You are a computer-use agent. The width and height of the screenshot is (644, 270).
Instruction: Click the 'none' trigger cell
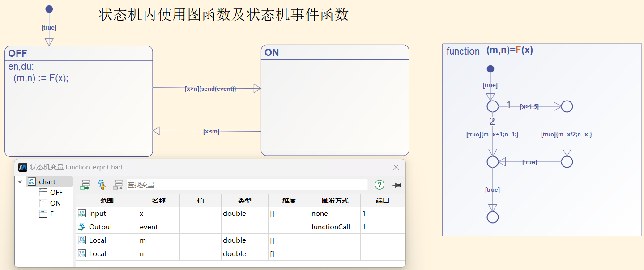(x=335, y=214)
